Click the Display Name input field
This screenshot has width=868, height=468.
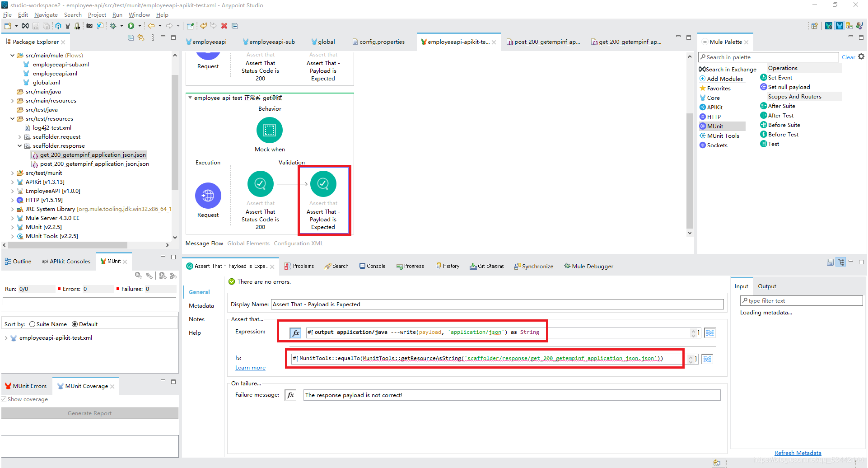pos(497,304)
